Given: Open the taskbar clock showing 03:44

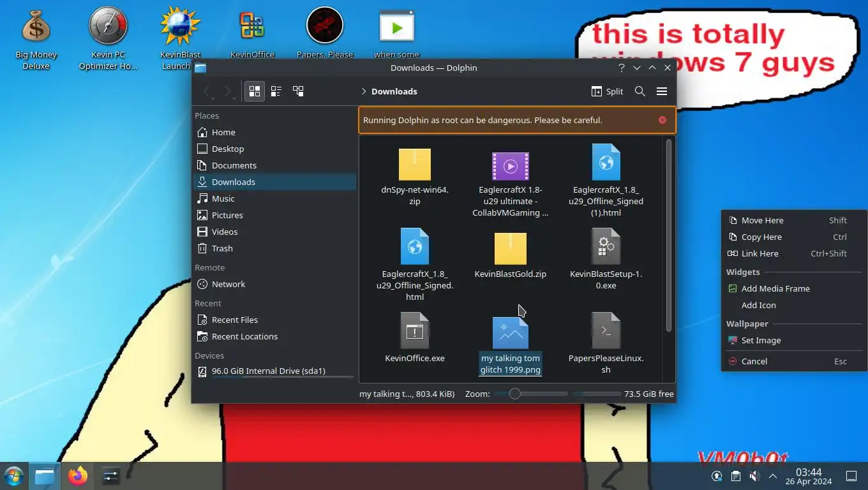Looking at the screenshot, I should 809,476.
